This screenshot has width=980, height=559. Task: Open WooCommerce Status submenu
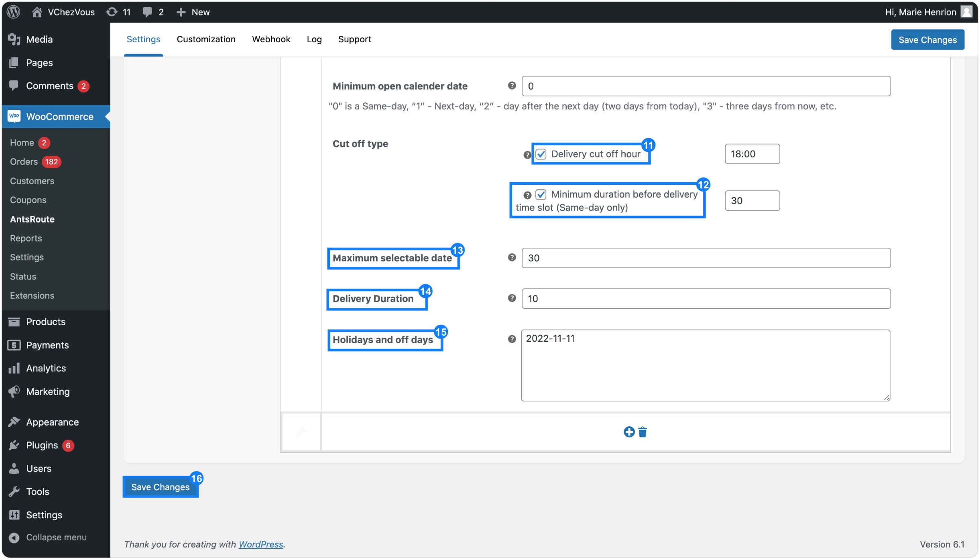point(23,276)
